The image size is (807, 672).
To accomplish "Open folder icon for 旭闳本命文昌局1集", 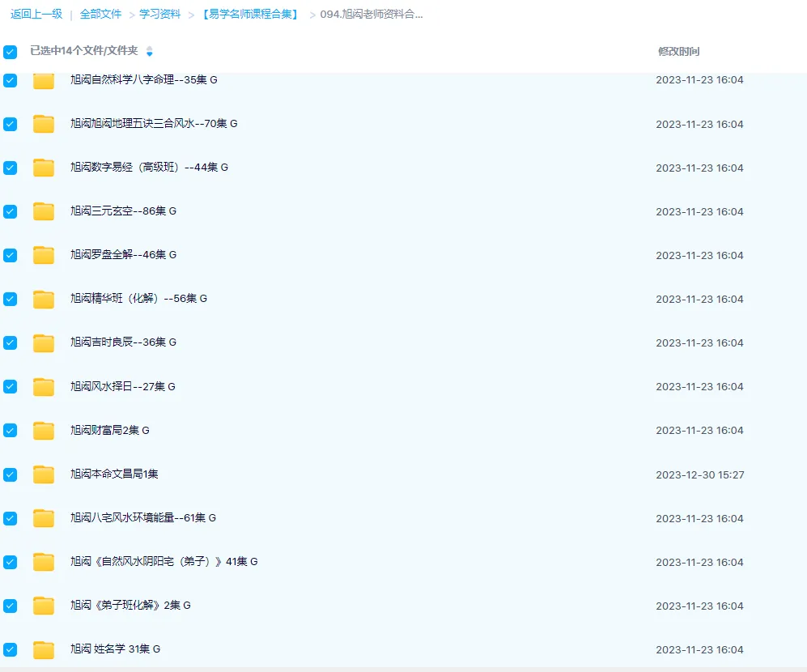I will (44, 474).
